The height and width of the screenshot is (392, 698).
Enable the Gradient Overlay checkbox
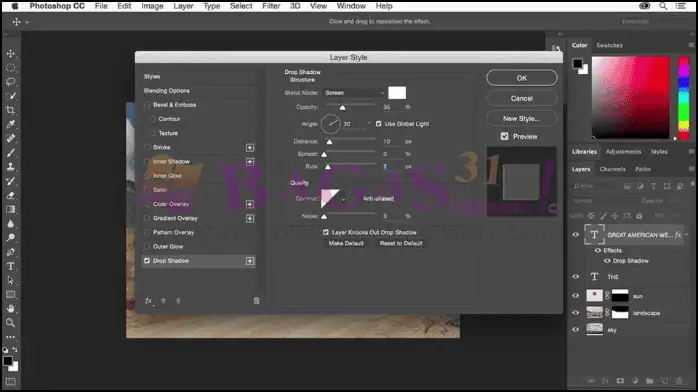[x=147, y=218]
